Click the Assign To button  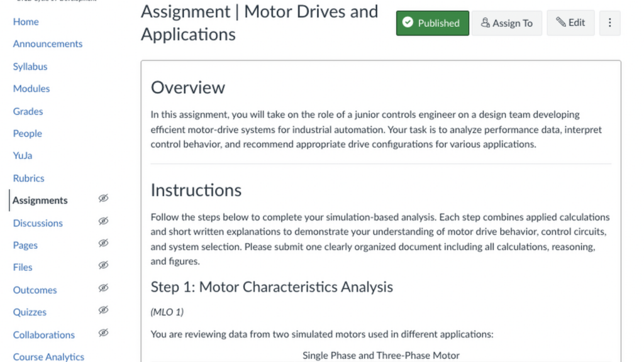point(507,23)
